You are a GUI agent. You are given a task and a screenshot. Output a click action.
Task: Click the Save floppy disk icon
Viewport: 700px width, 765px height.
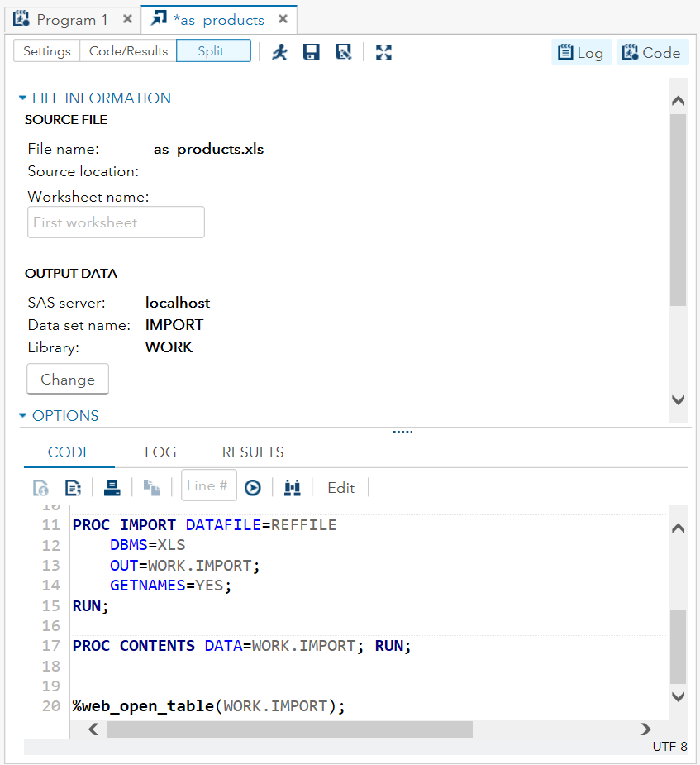pyautogui.click(x=312, y=52)
